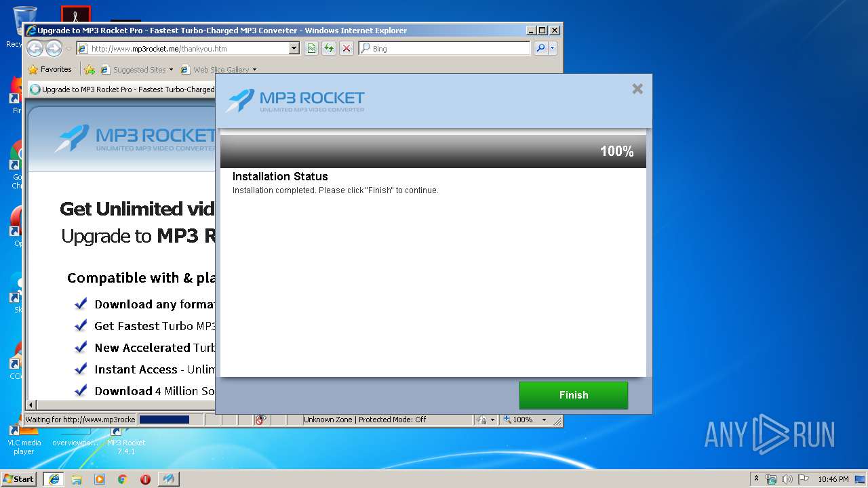Click the green Finish button

(573, 395)
